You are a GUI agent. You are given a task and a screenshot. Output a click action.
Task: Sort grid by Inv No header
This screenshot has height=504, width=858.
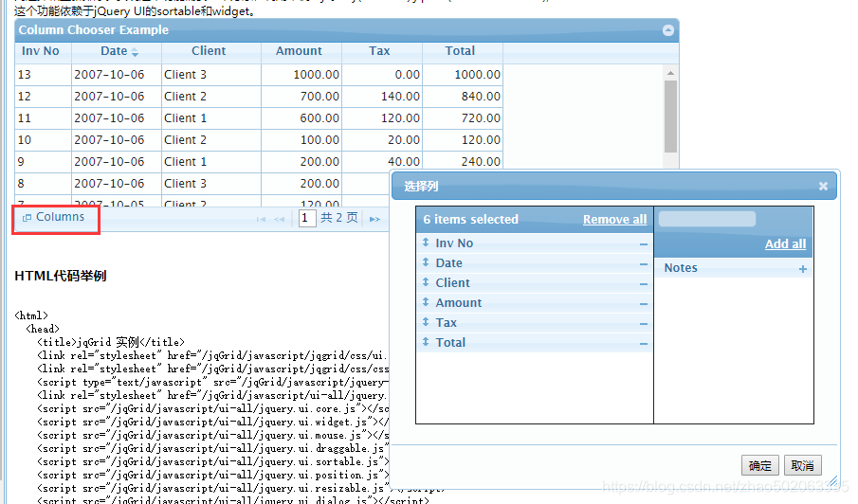click(41, 51)
